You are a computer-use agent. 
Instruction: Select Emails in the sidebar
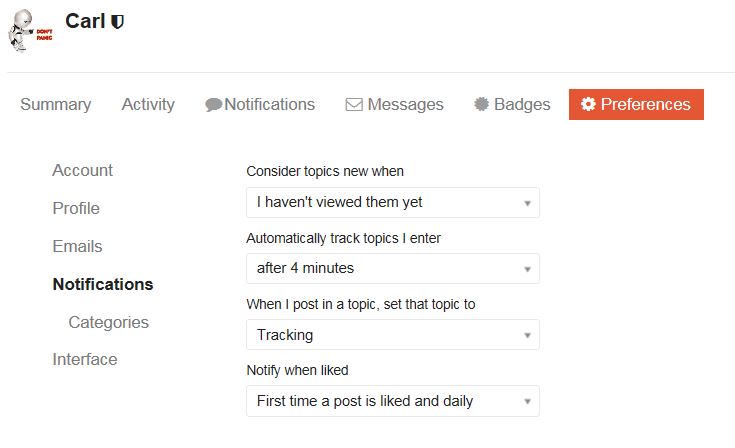[x=77, y=246]
